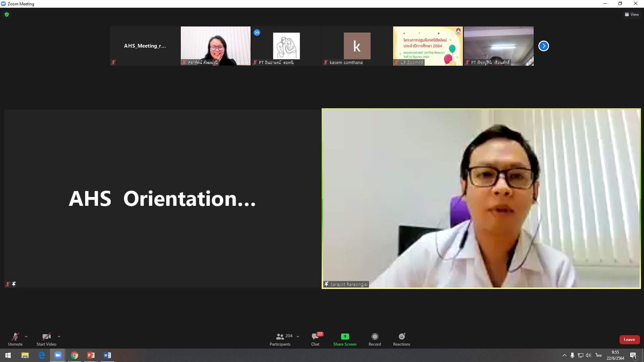Start sharing with Share Screen
This screenshot has height=362, width=644.
(x=345, y=339)
